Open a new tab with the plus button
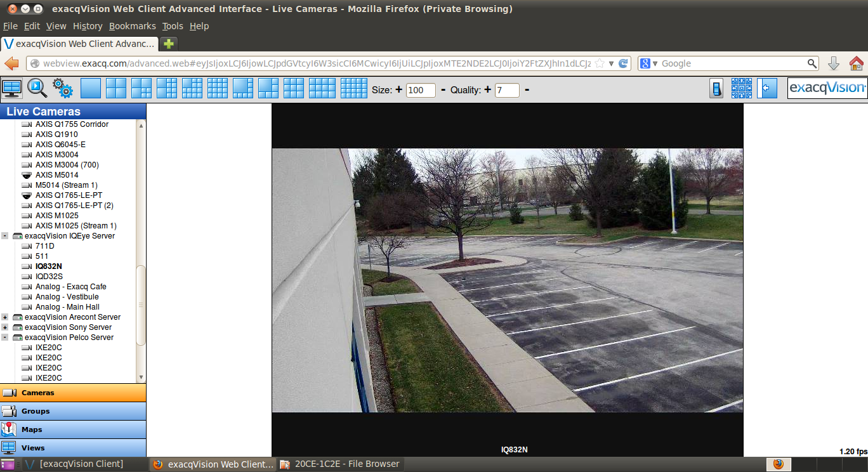The width and height of the screenshot is (868, 472). pyautogui.click(x=169, y=44)
